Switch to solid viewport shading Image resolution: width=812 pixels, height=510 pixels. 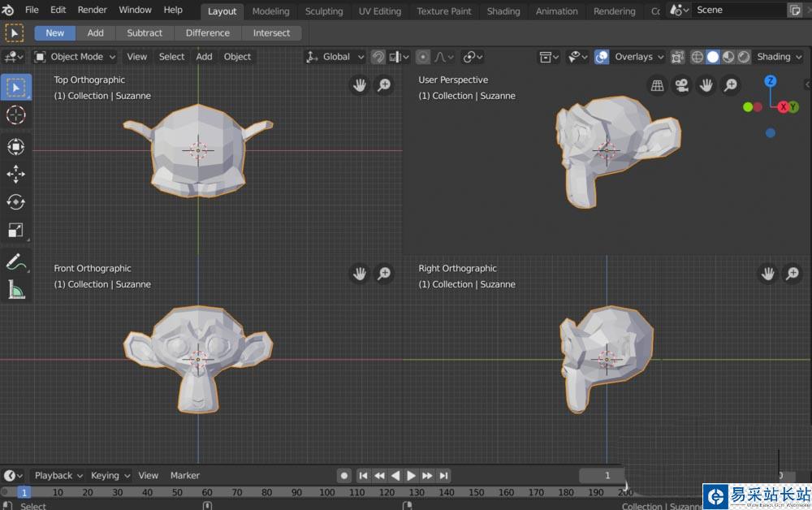point(713,57)
